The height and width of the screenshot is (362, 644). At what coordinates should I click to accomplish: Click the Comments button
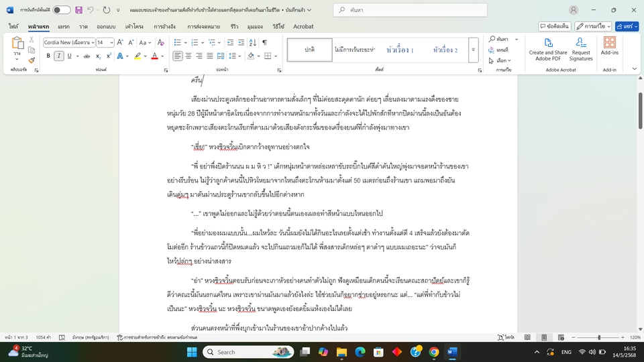555,26
